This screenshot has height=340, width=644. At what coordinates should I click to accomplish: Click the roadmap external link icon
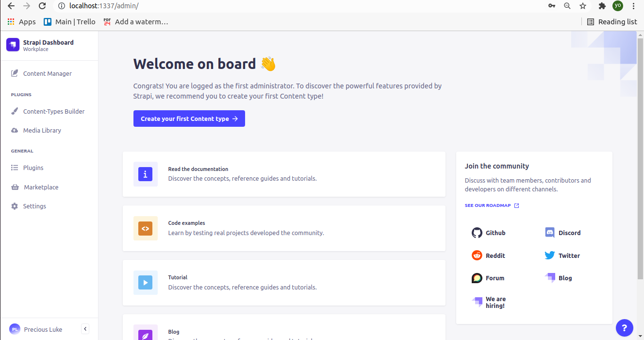point(517,205)
